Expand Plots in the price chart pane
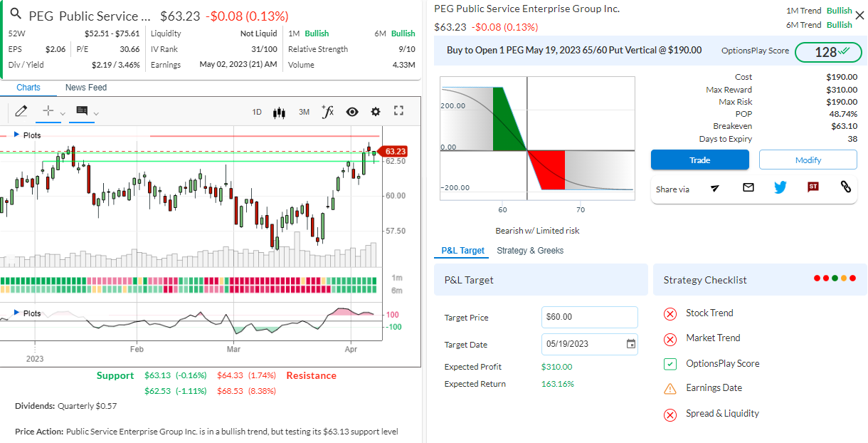The image size is (868, 443). pyautogui.click(x=28, y=135)
